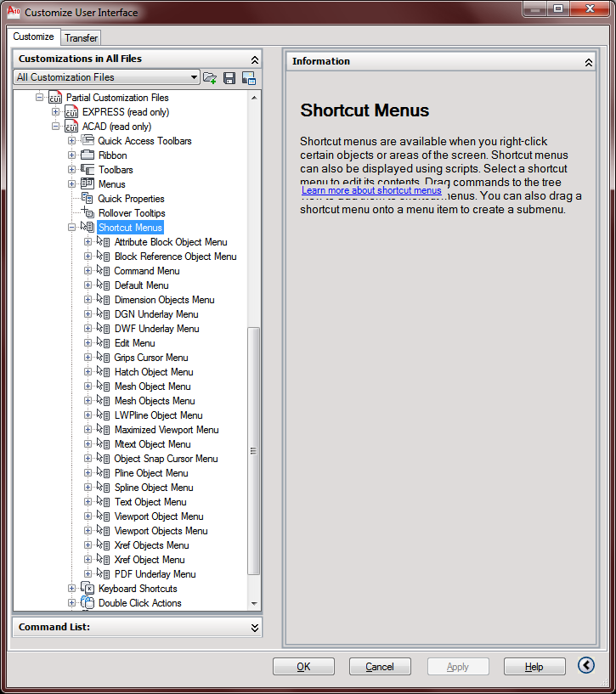The height and width of the screenshot is (694, 616).
Task: Click the EXPRESS CUI file icon
Action: click(x=71, y=111)
